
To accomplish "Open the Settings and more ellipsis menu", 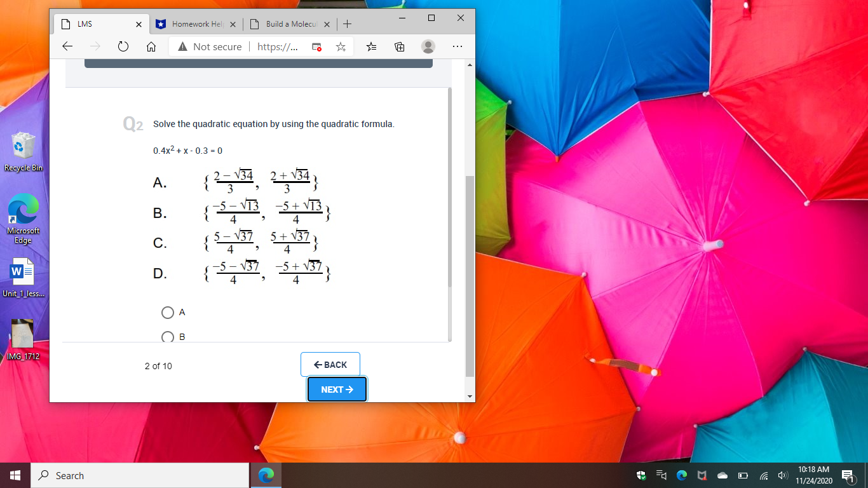I will coord(457,46).
